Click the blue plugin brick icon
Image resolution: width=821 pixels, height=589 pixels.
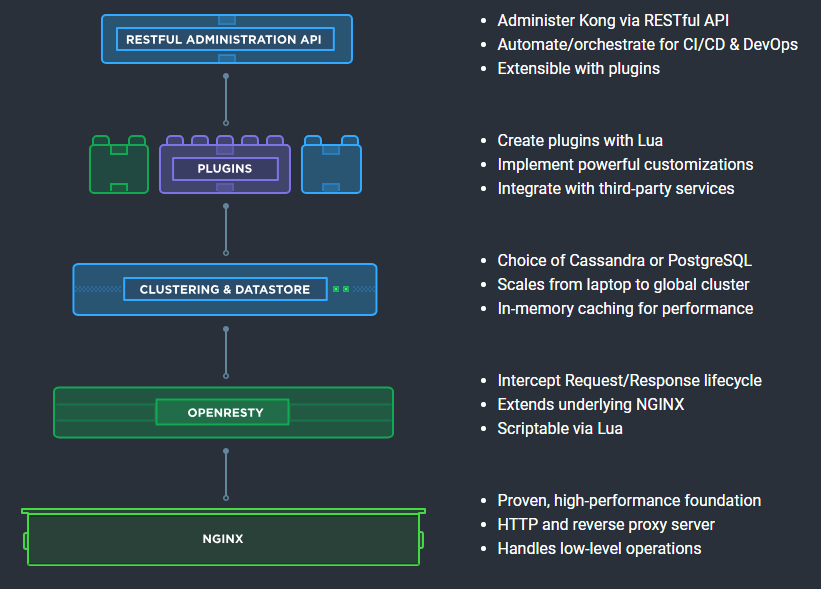[x=331, y=164]
